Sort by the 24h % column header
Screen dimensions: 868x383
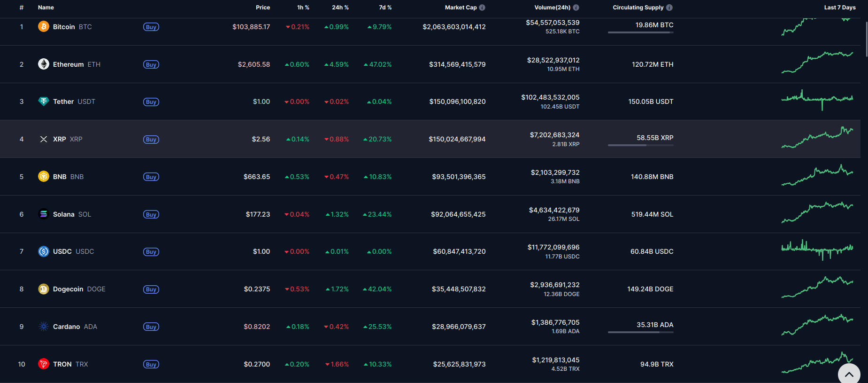(340, 8)
